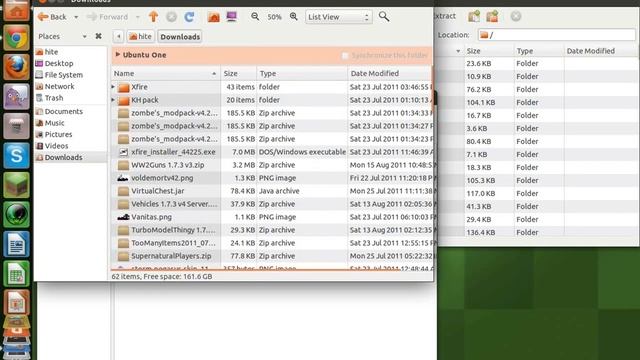Image resolution: width=640 pixels, height=360 pixels.
Task: Open the Forward history dropdown arrow
Action: [138, 17]
